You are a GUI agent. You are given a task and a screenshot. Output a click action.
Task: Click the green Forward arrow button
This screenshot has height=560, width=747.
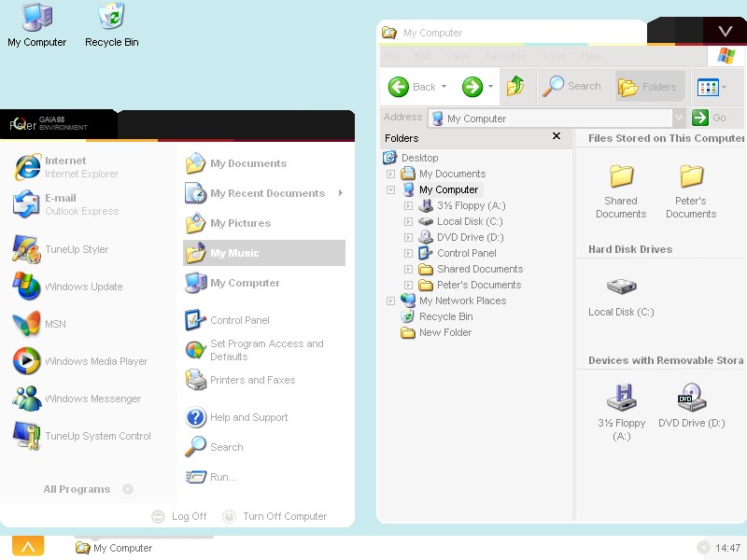[472, 87]
